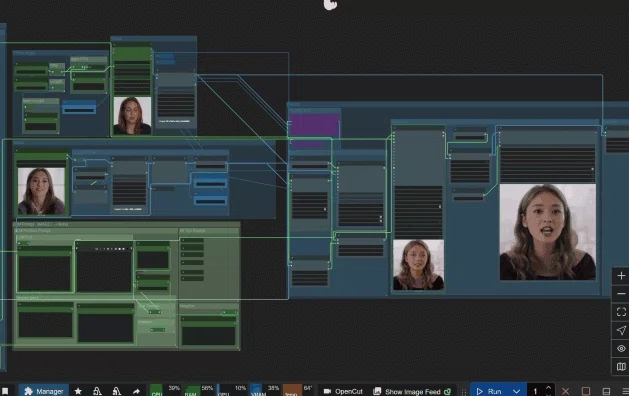Toggle Show Image Feed
The image size is (629, 396).
click(412, 391)
